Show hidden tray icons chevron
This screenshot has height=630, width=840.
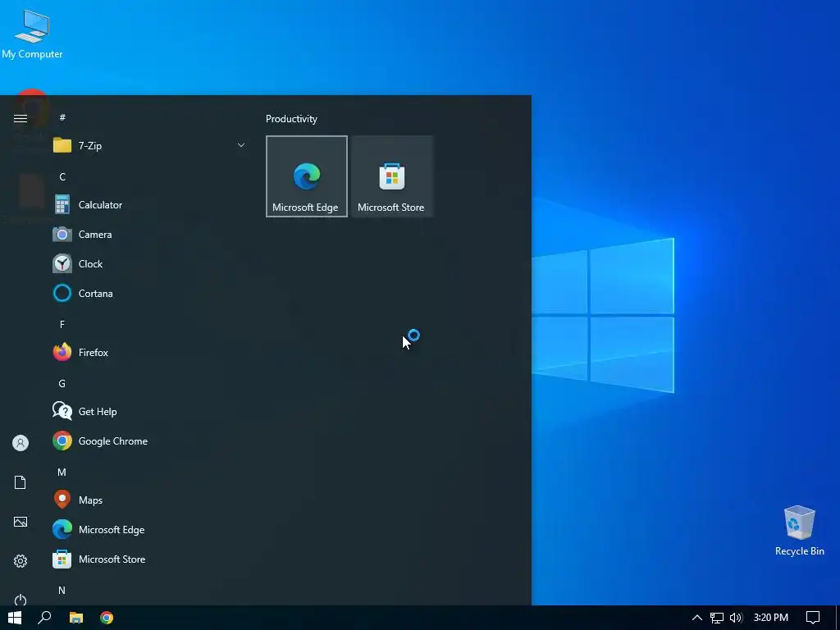(697, 618)
